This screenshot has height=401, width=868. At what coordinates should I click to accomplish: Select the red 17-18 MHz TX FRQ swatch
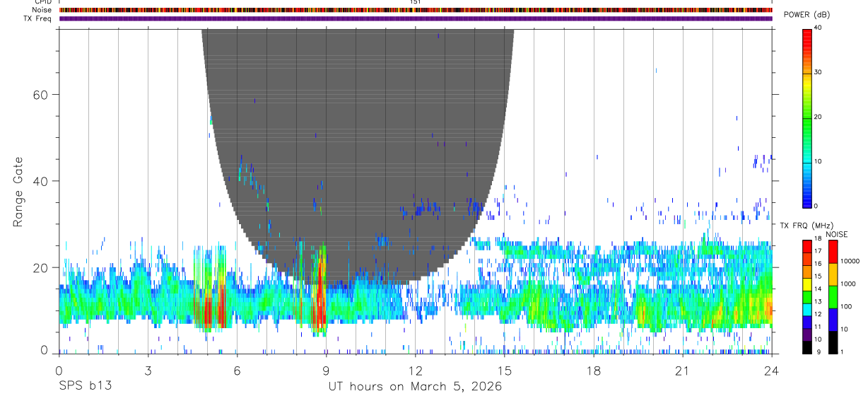tap(807, 245)
